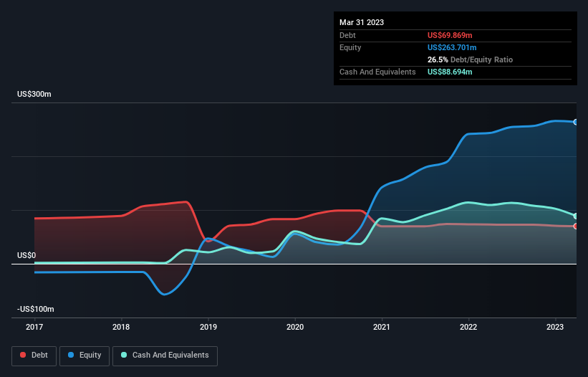This screenshot has height=377, width=588.
Task: Toggle Cash And Equivalents legend button
Action: tap(165, 355)
